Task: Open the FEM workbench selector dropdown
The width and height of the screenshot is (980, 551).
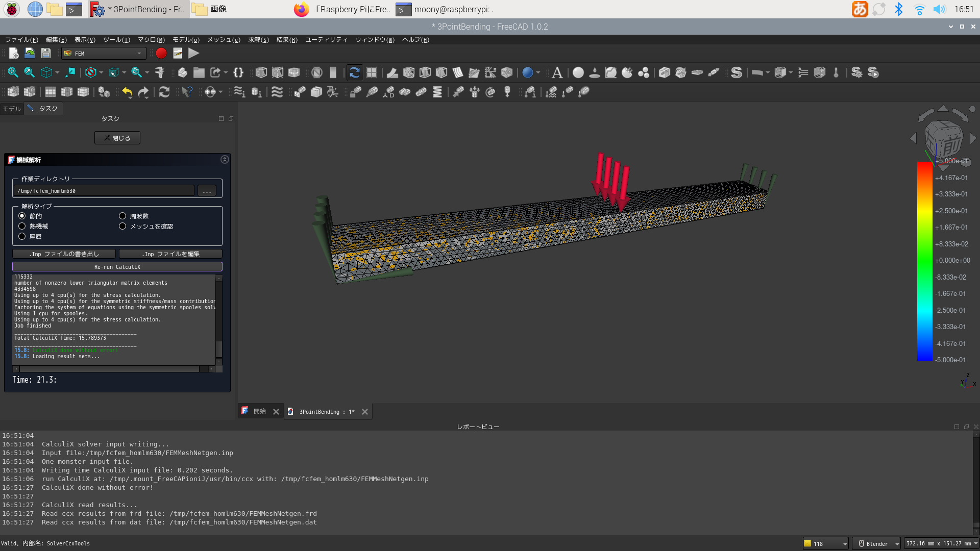Action: point(104,53)
